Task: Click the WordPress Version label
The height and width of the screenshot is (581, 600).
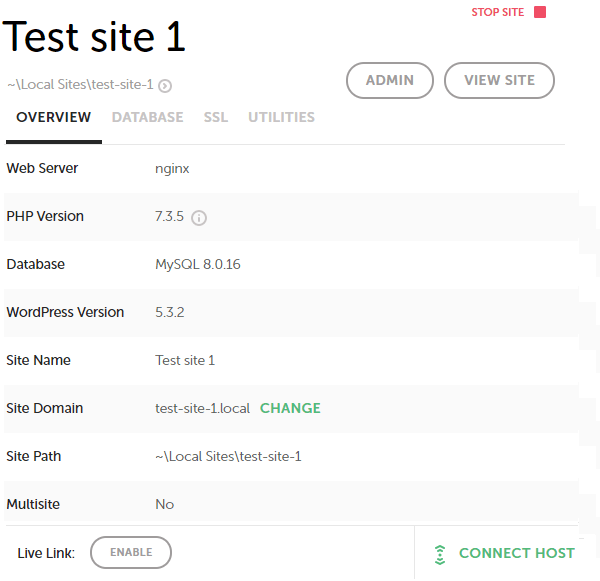Action: click(65, 312)
